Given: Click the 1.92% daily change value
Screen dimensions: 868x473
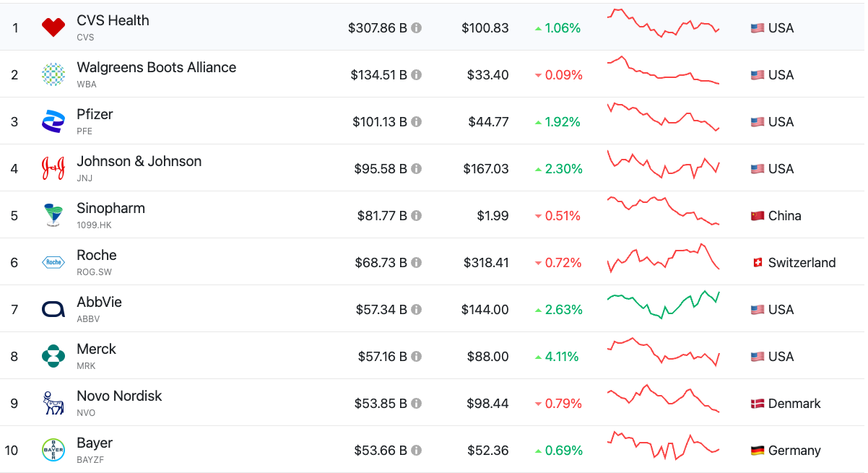Looking at the screenshot, I should (x=563, y=122).
